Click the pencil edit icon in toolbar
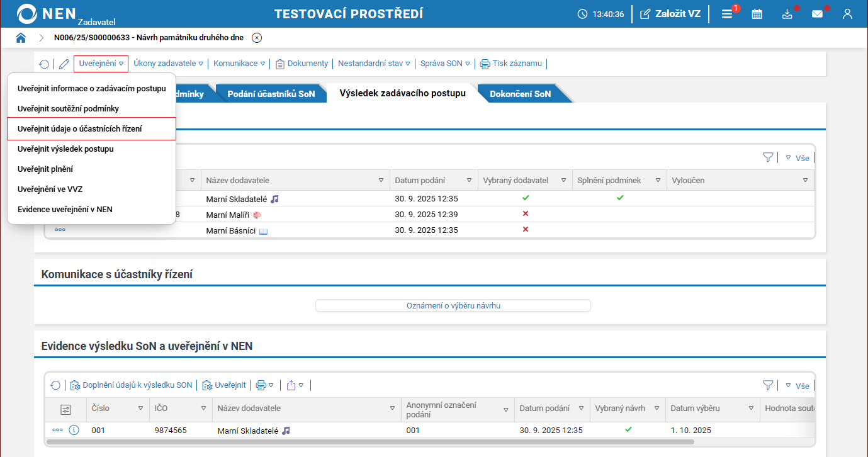868x457 pixels. pos(64,64)
